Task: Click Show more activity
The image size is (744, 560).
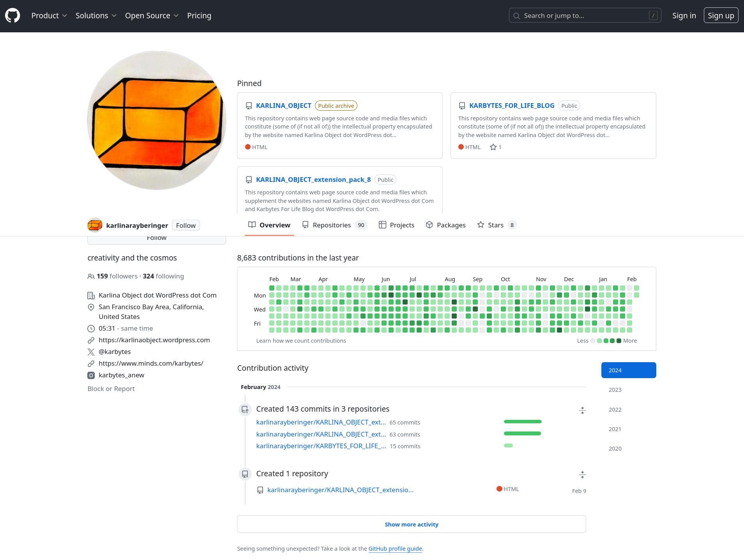Action: [x=411, y=524]
